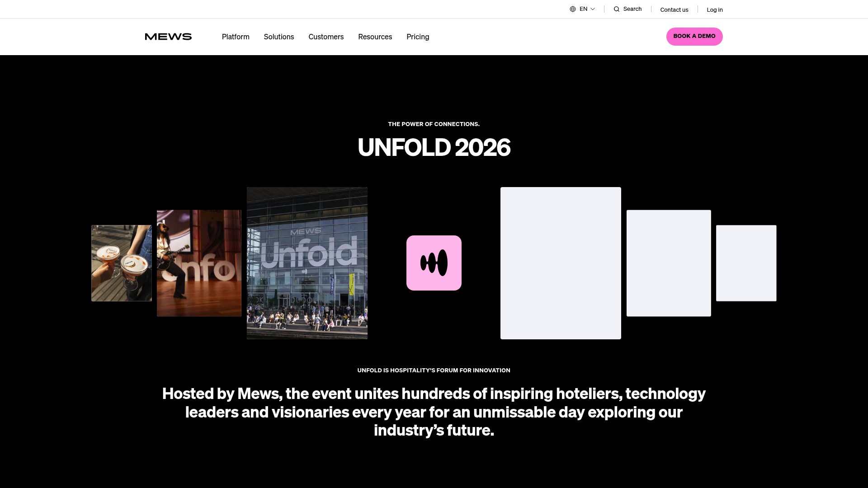868x488 pixels.
Task: Click the magnifying glass search icon
Action: pos(617,9)
